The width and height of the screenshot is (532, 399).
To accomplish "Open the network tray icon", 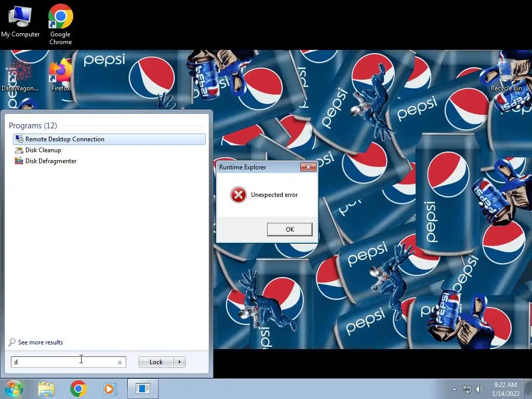I will point(467,389).
